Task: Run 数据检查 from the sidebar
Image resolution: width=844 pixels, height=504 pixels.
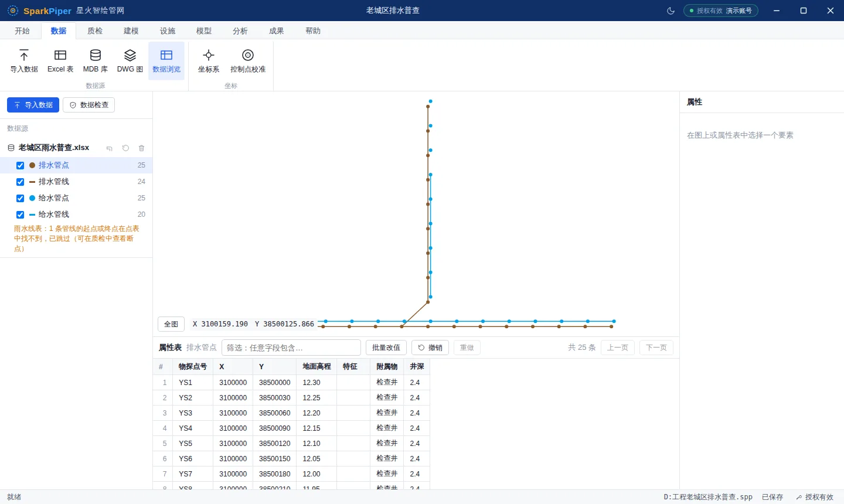Action: (x=89, y=105)
